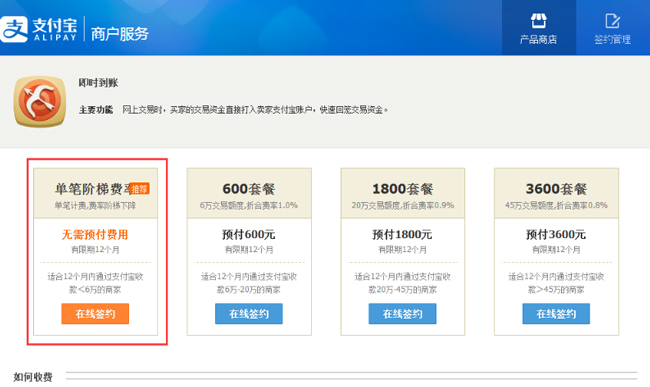The width and height of the screenshot is (650, 387).
Task: Select the 1800套餐 plan heading
Action: click(x=403, y=189)
